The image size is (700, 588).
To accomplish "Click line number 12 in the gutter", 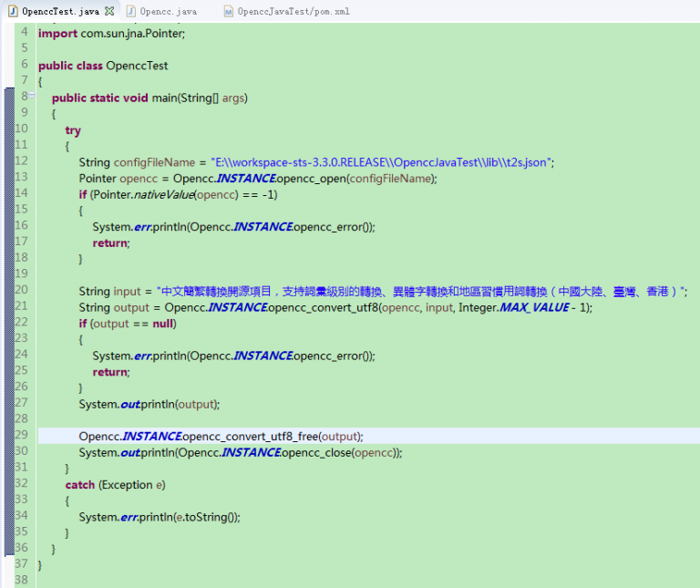I will pyautogui.click(x=21, y=161).
